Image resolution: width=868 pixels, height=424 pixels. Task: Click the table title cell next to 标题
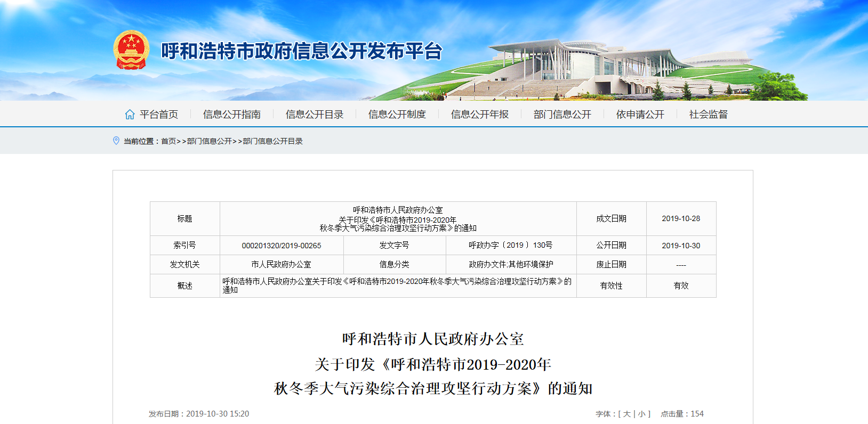(x=398, y=219)
